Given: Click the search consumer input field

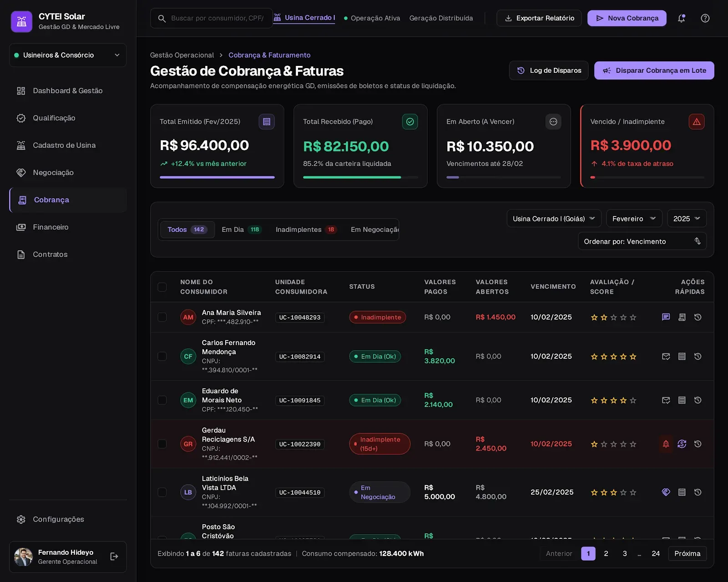Looking at the screenshot, I should click(211, 18).
